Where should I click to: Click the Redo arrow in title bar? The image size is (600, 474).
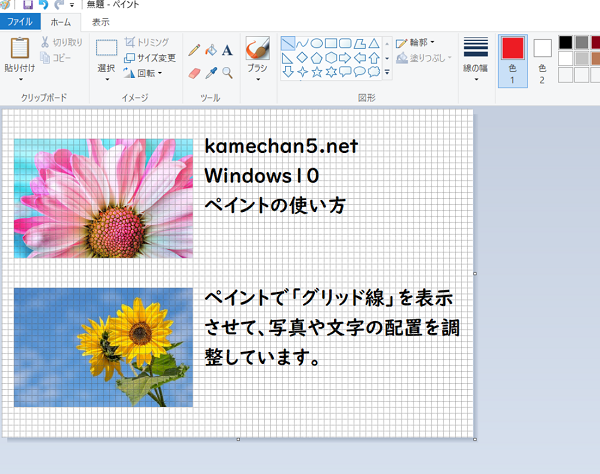[59, 5]
